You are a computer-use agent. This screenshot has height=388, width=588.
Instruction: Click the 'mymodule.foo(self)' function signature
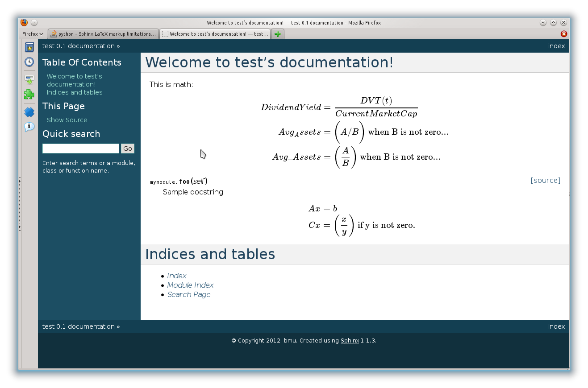click(x=179, y=181)
